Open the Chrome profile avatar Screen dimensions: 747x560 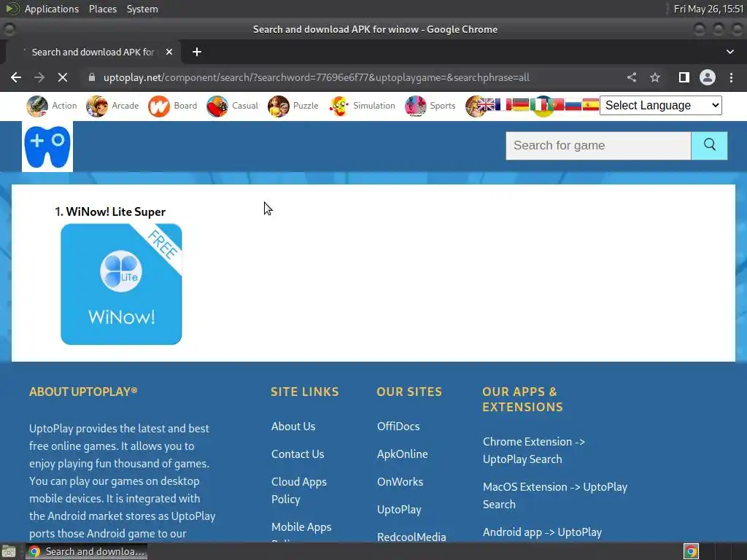(708, 77)
